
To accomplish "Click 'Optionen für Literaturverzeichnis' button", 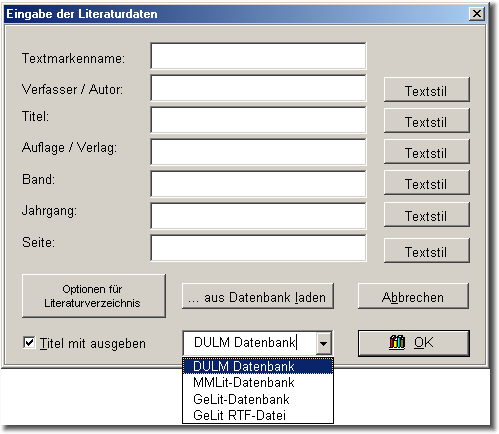I will click(x=94, y=296).
